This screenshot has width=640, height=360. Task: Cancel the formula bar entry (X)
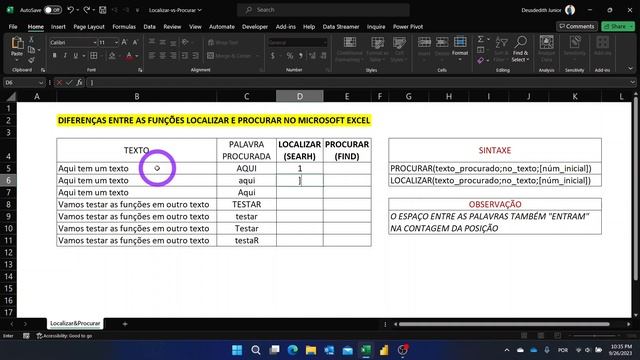(x=59, y=82)
